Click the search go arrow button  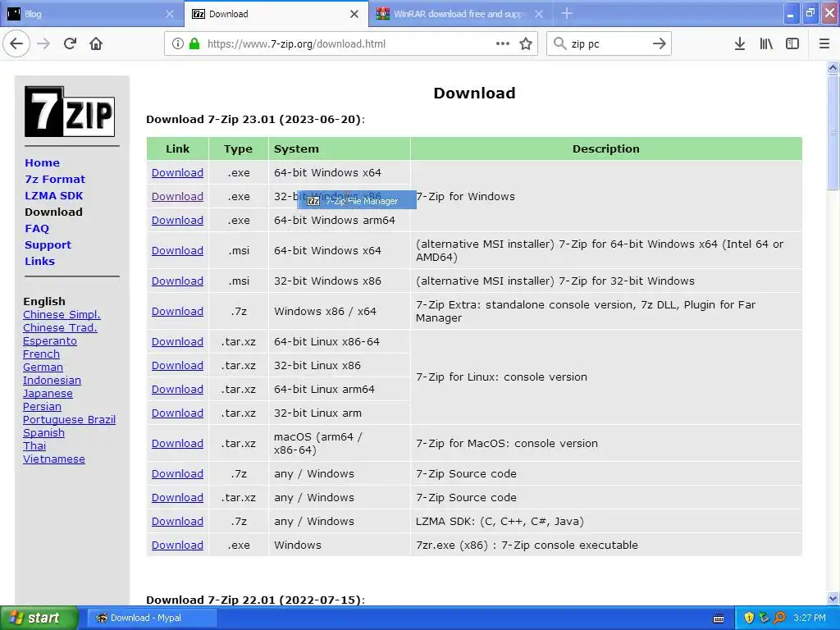[x=659, y=44]
